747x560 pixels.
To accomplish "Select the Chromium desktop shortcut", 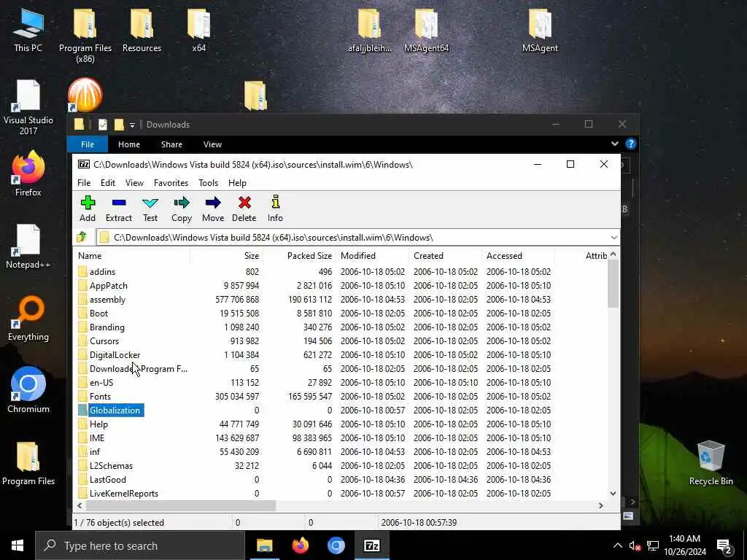I will (x=28, y=390).
